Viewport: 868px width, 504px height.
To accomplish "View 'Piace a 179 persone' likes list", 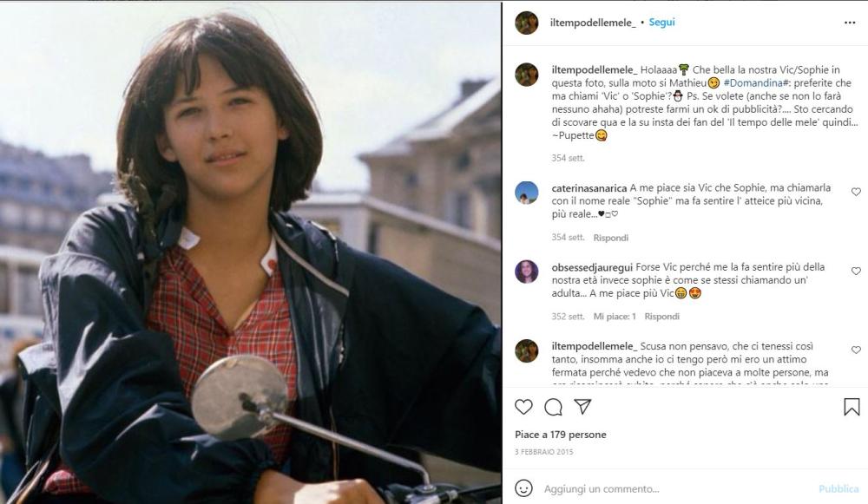I will (560, 435).
